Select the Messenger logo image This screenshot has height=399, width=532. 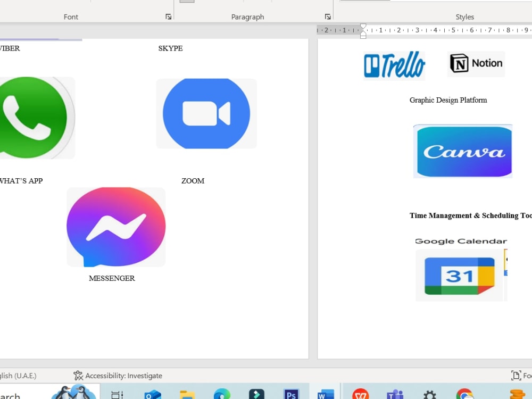tap(116, 227)
